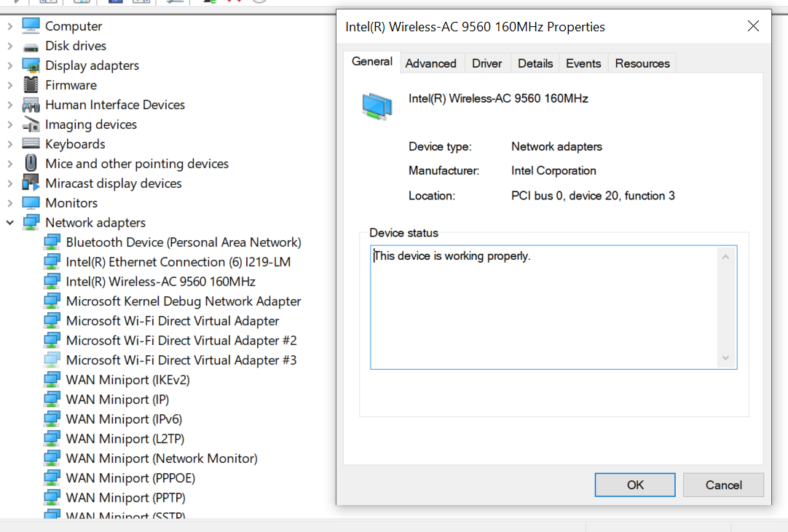This screenshot has width=788, height=532.
Task: Open the Advanced tab
Action: (x=431, y=64)
